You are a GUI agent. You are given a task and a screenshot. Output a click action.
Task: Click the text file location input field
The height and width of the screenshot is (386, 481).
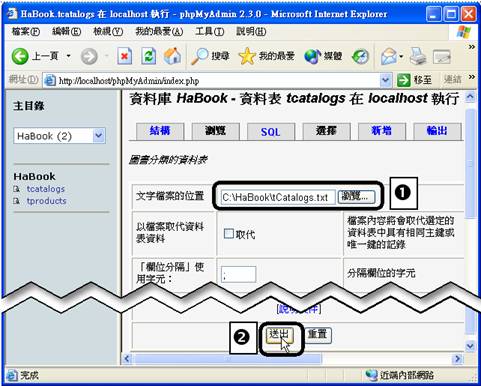coord(278,197)
